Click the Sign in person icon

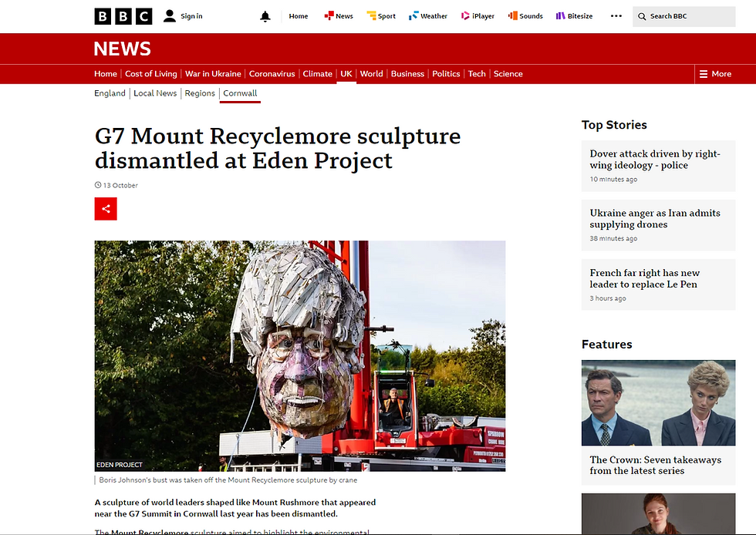point(169,16)
